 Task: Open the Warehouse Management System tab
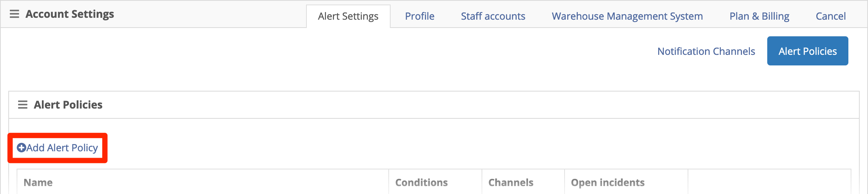[627, 16]
